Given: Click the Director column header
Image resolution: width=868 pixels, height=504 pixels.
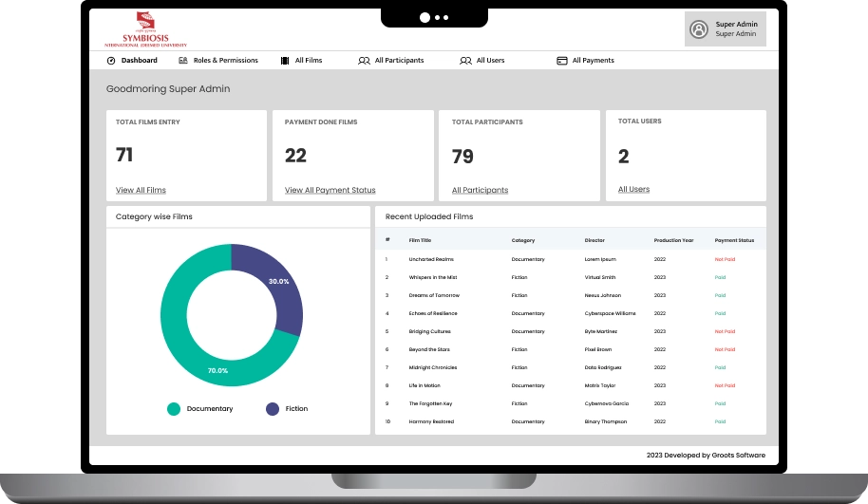Looking at the screenshot, I should click(x=594, y=241).
